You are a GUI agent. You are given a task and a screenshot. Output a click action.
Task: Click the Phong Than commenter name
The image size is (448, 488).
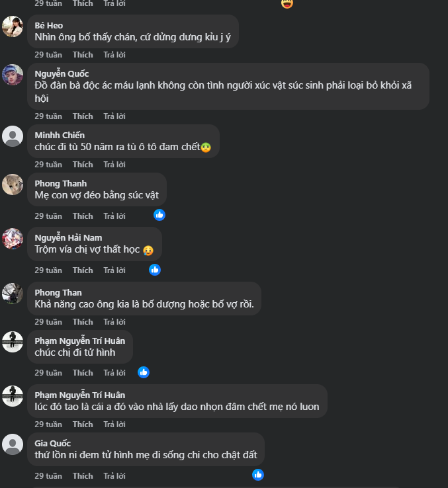[58, 292]
